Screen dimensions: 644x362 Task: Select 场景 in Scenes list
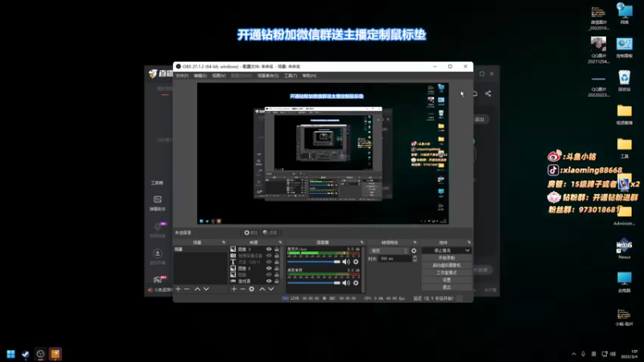(200, 249)
